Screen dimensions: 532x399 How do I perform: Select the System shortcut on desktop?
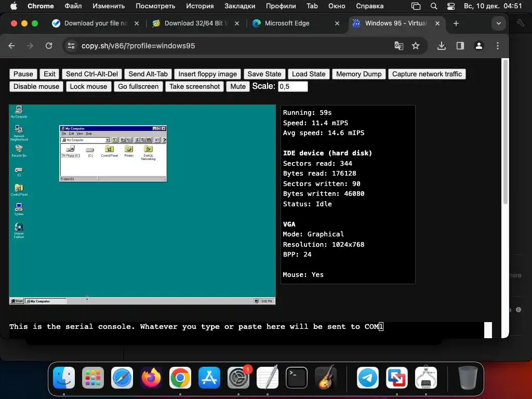[19, 209]
